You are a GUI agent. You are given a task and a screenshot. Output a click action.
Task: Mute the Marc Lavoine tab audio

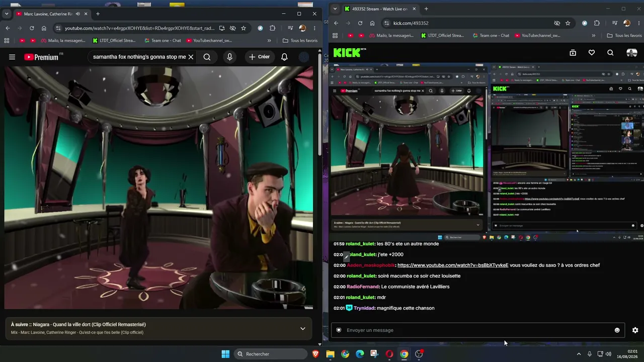(77, 14)
